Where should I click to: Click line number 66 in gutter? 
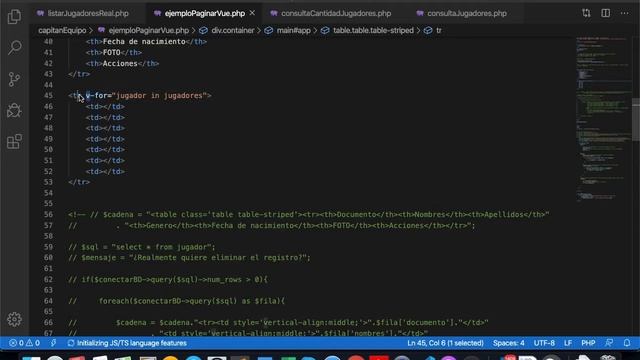(x=48, y=322)
